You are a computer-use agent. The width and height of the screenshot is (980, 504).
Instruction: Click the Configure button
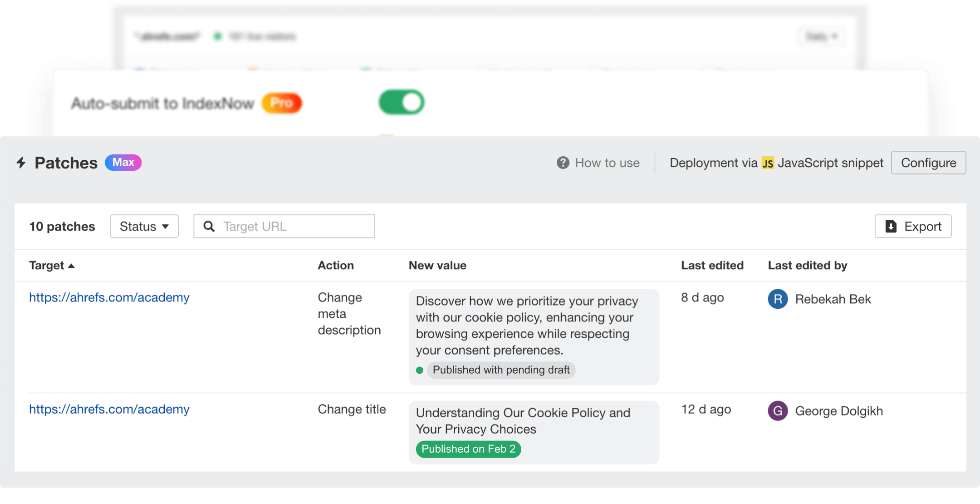928,163
